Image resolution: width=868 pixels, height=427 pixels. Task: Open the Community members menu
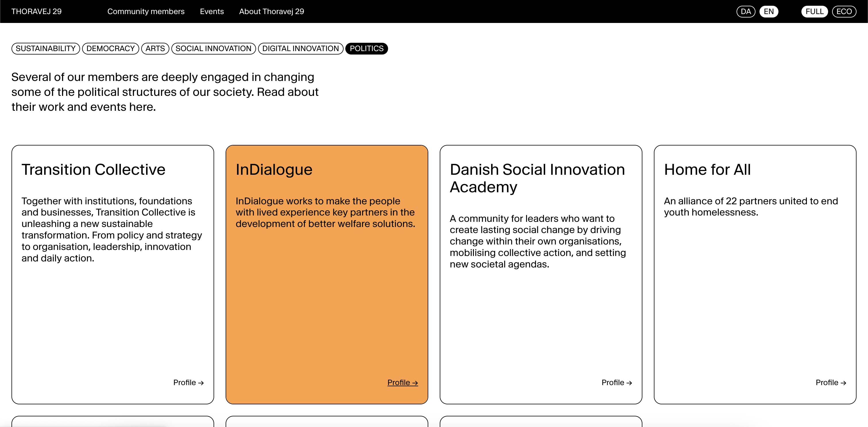[x=146, y=11]
